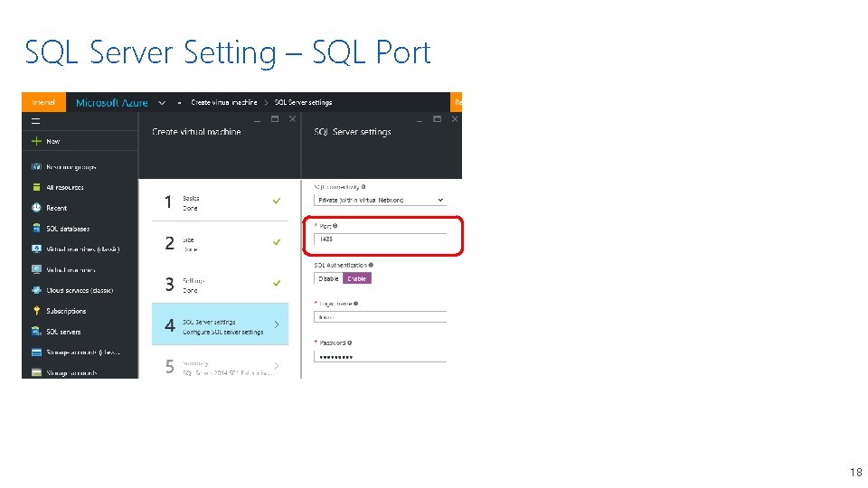Click the Login name info icon
The height and width of the screenshot is (488, 868).
[x=356, y=304]
